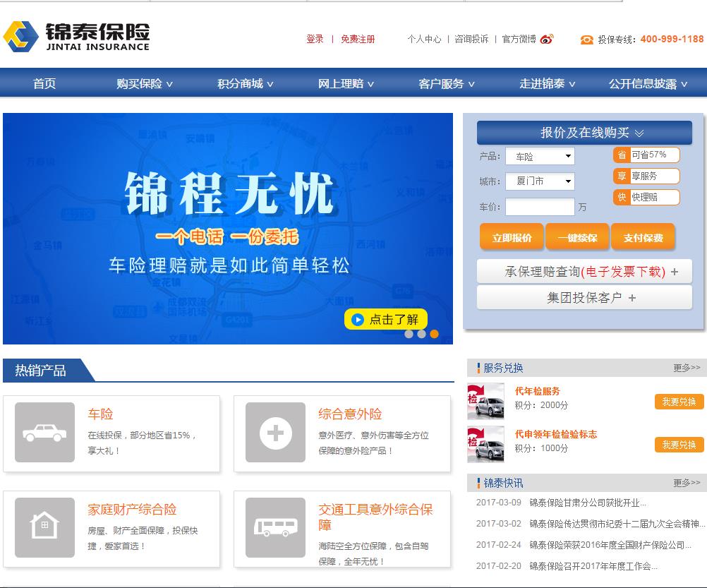Expand the 客户服务 nav menu
The image size is (707, 588).
pyautogui.click(x=447, y=83)
